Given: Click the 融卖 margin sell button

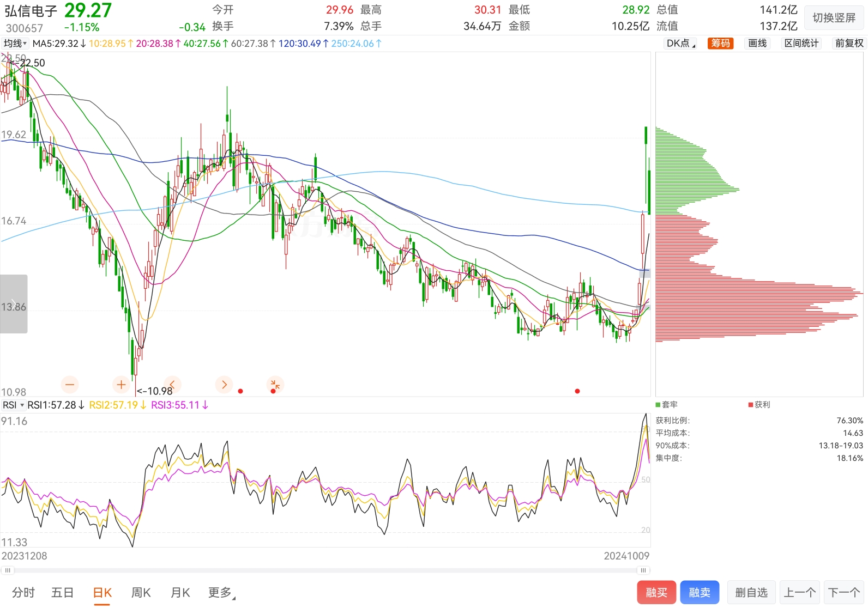Looking at the screenshot, I should 700,593.
